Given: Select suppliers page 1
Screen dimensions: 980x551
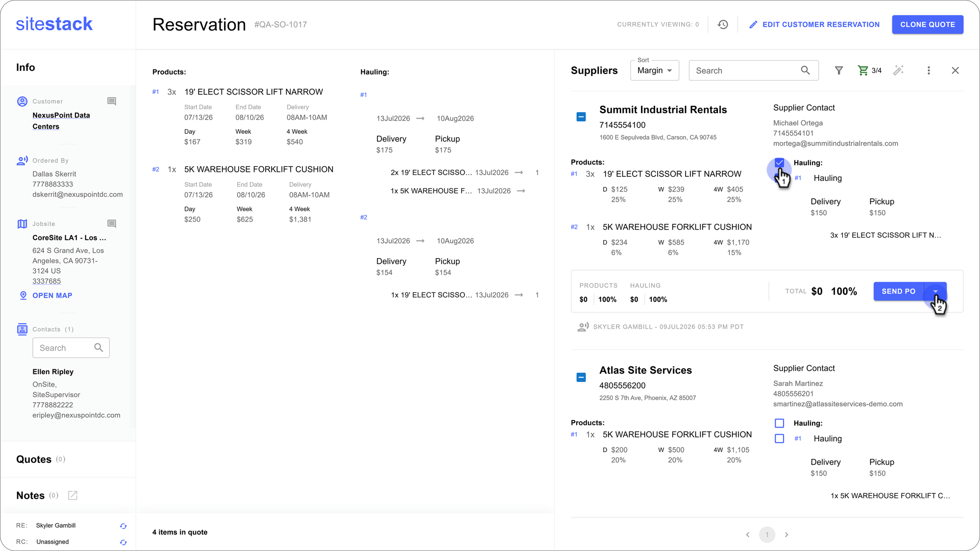Looking at the screenshot, I should [x=767, y=535].
